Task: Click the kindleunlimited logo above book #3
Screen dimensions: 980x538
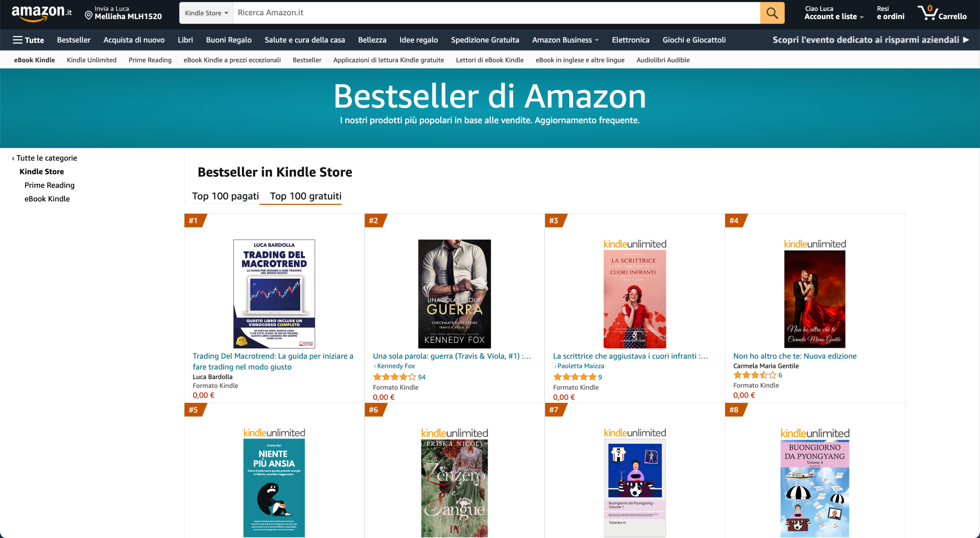Action: pyautogui.click(x=635, y=244)
